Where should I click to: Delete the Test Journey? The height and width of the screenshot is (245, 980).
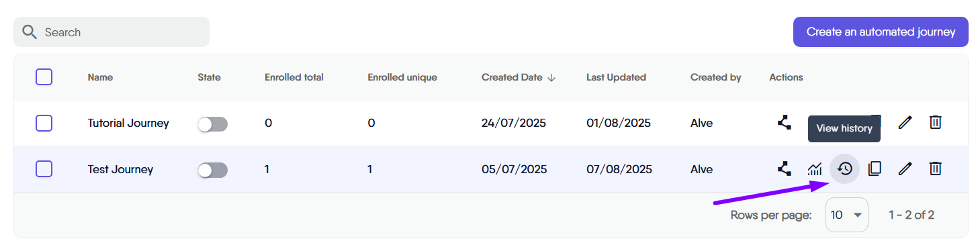coord(935,169)
